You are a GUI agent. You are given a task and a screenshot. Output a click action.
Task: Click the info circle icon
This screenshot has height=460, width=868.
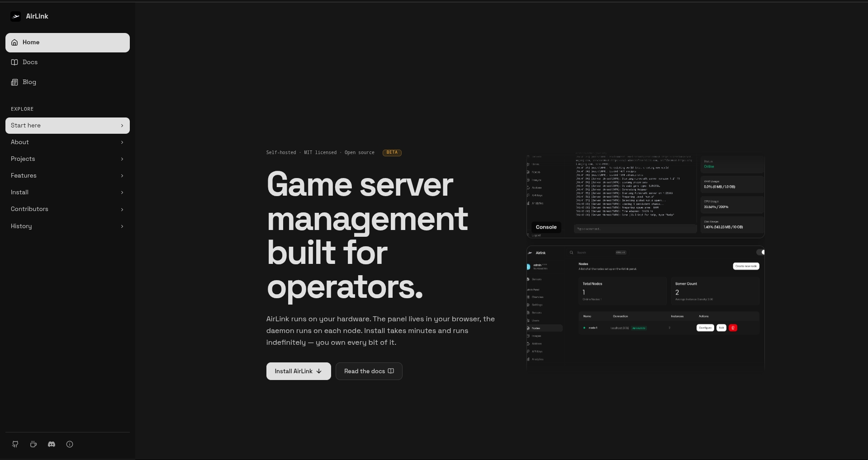tap(70, 444)
